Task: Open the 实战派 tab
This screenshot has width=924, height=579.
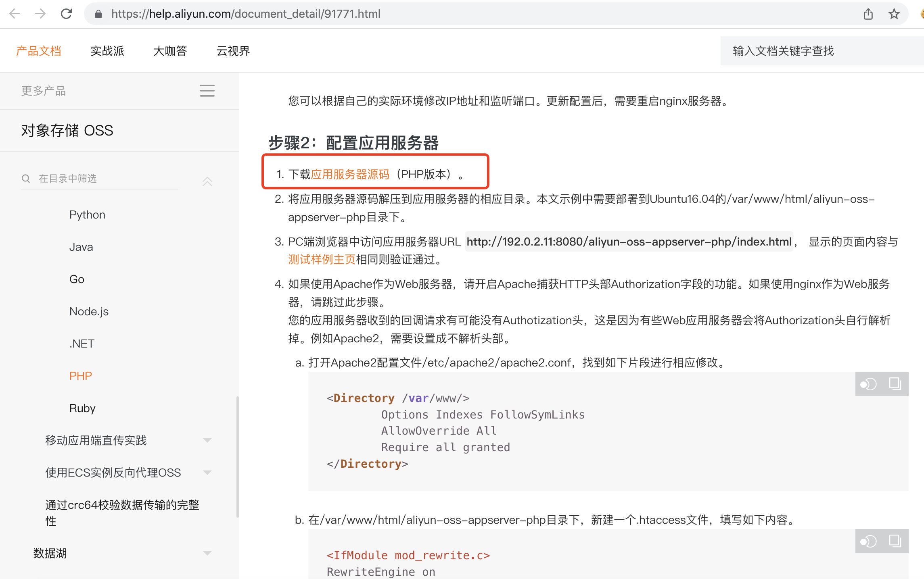Action: pyautogui.click(x=107, y=51)
